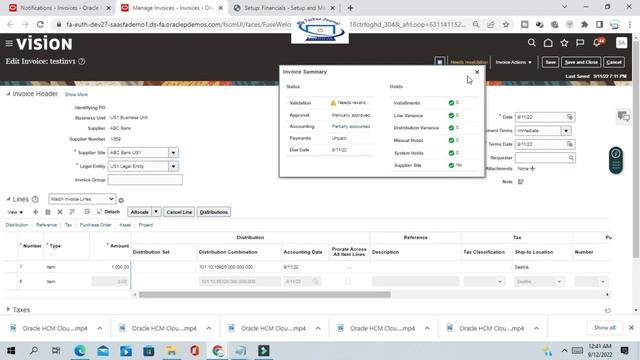The image size is (640, 360).
Task: Open the chat panel icon on right
Action: (x=623, y=116)
